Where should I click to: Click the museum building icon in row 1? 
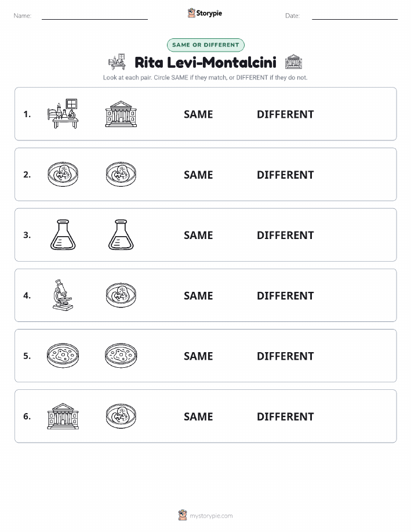point(121,114)
